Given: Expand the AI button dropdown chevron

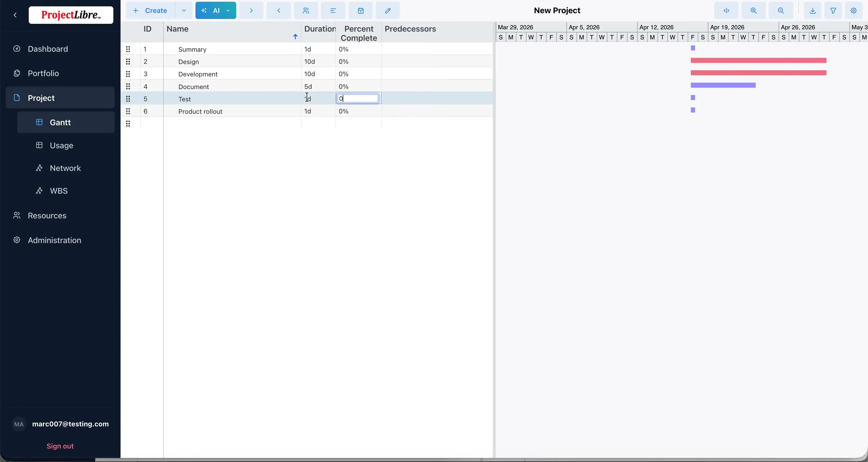Looking at the screenshot, I should point(228,11).
